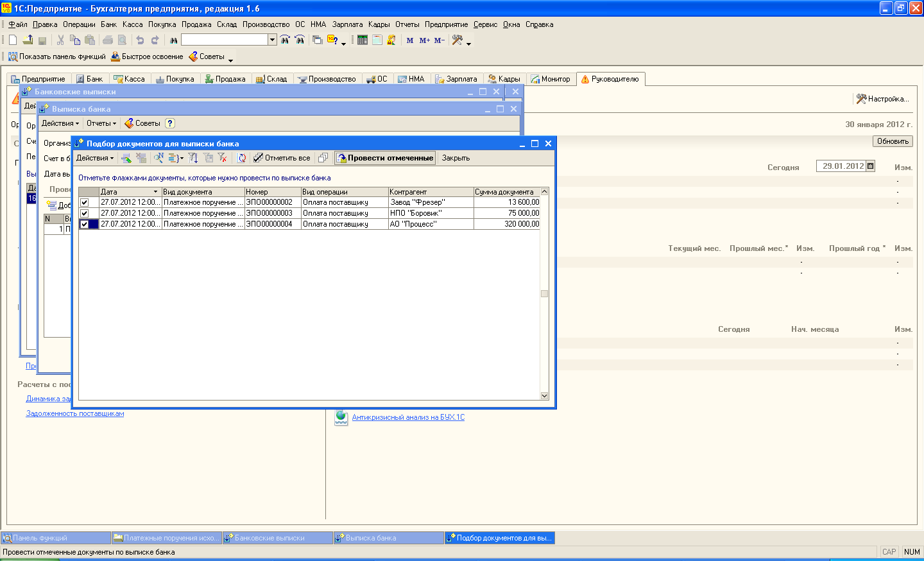Click the Undo arrow icon

pos(140,40)
